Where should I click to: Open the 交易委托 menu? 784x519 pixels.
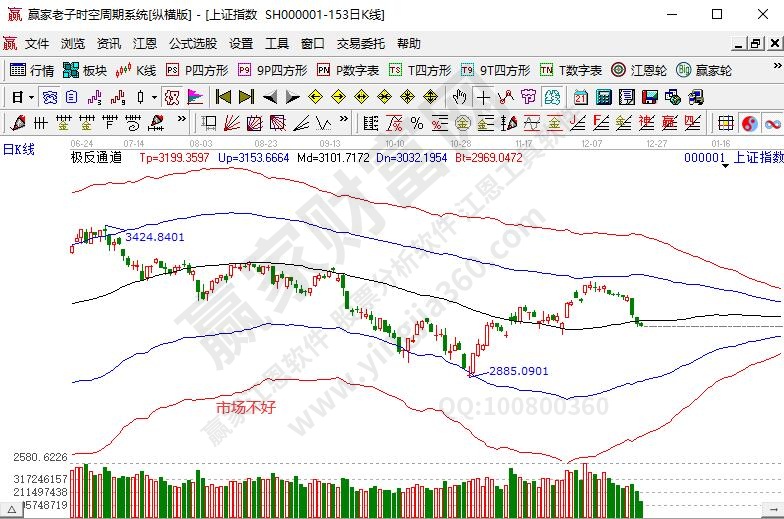tap(360, 44)
